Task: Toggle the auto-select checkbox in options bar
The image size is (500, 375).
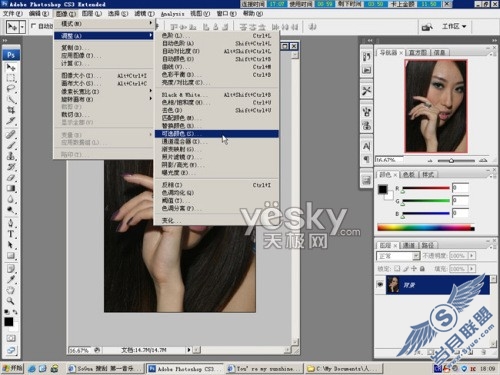Action: tap(33, 26)
